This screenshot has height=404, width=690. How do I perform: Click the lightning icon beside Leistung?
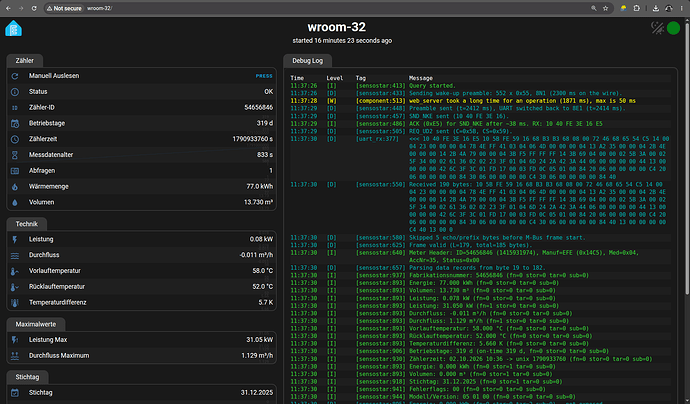(15, 239)
